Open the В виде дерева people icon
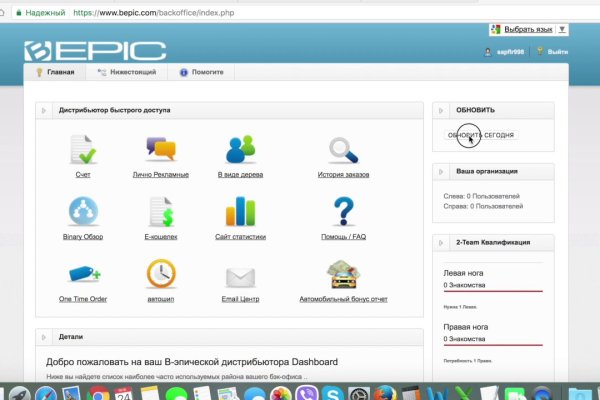The image size is (600, 400). 241,150
